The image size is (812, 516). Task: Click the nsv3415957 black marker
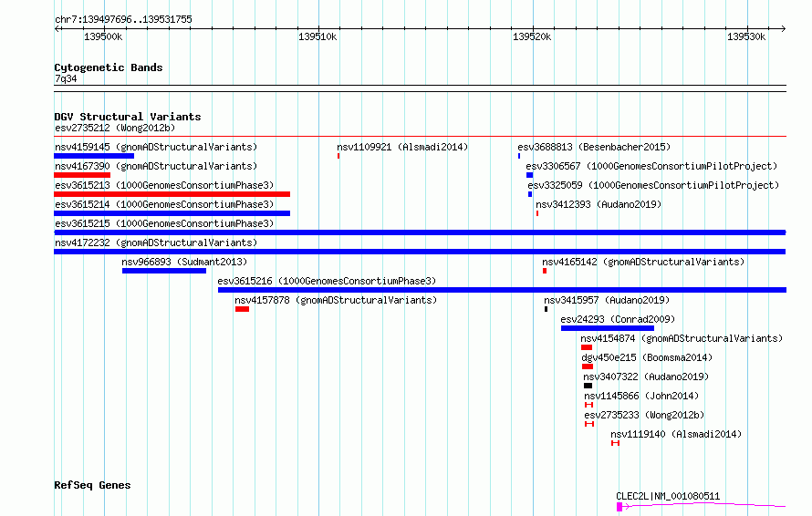[x=546, y=309]
